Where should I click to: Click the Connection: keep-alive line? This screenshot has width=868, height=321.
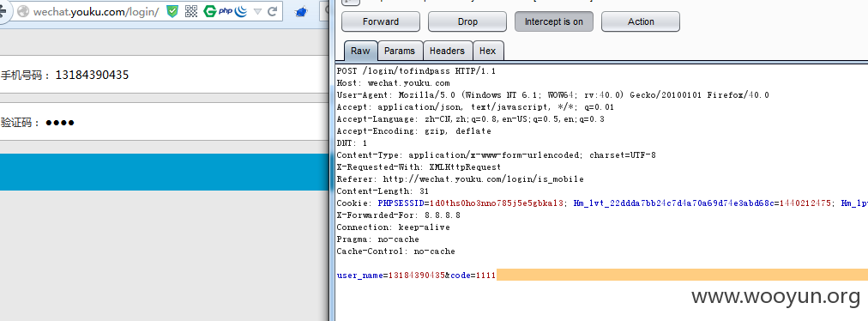[x=393, y=227]
